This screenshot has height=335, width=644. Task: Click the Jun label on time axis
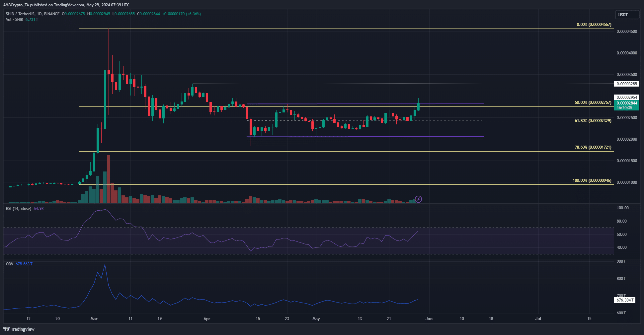429,319
